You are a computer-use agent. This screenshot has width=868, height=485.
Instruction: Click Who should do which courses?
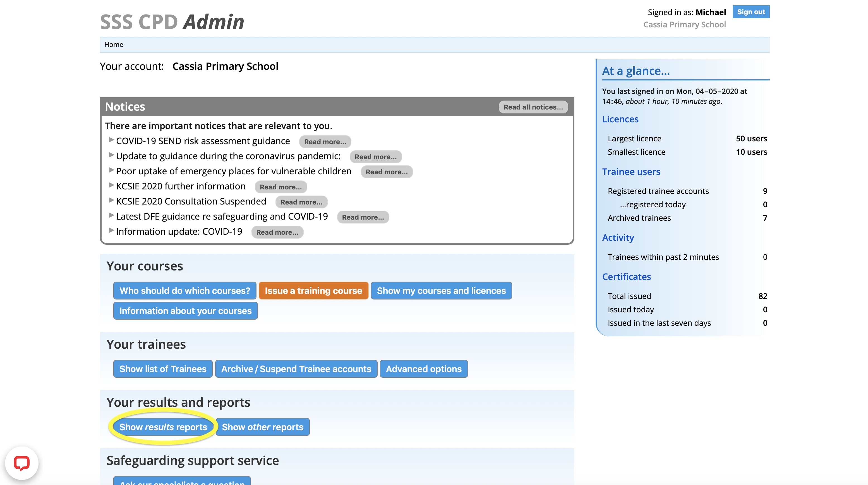coord(185,291)
